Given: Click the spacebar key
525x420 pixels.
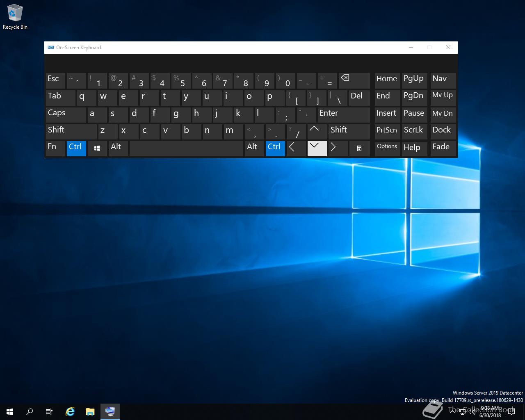Looking at the screenshot, I should click(186, 148).
